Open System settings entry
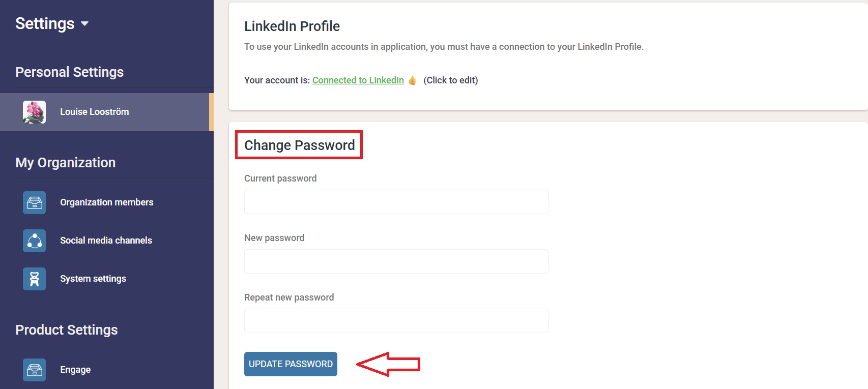Screen dimensions: 868x389 [93, 279]
